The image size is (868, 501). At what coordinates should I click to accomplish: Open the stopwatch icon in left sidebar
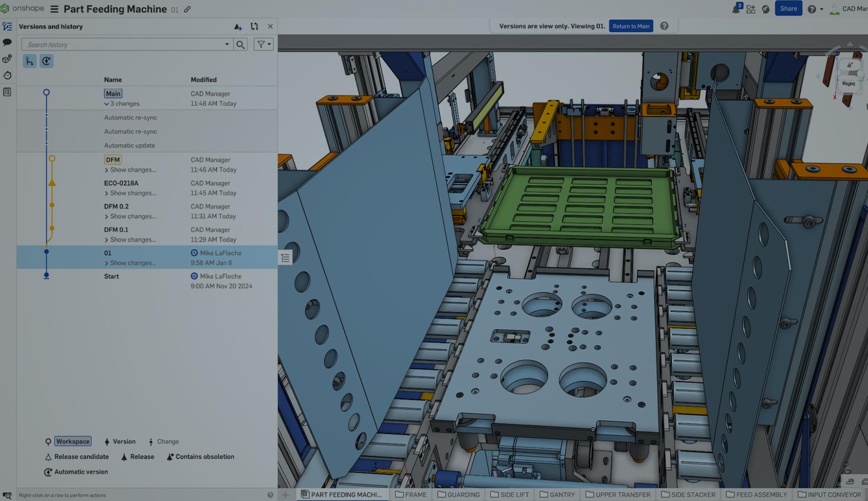click(7, 76)
